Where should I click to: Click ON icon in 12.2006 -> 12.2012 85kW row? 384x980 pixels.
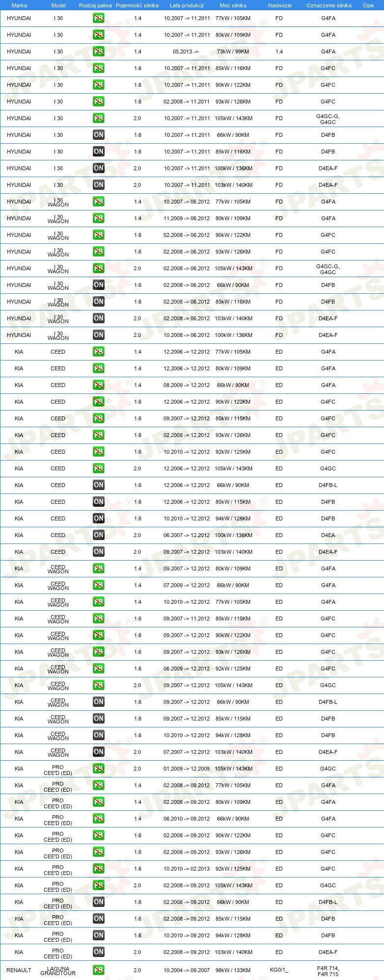[99, 502]
